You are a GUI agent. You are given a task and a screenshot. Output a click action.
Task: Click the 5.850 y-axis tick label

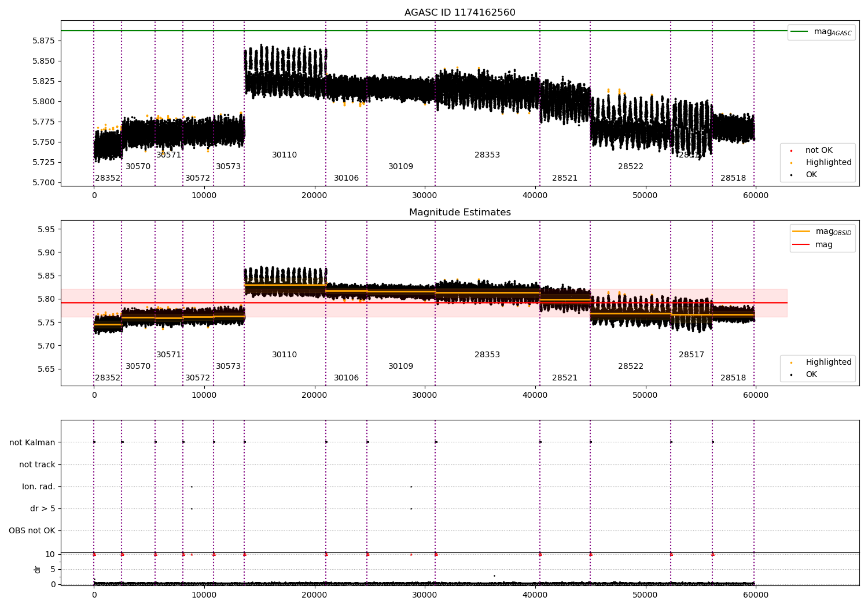[44, 61]
